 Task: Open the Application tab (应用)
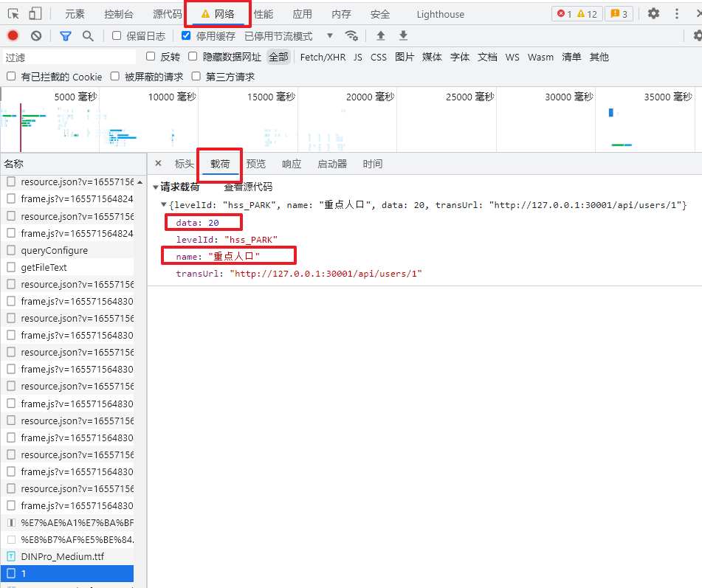pos(302,14)
